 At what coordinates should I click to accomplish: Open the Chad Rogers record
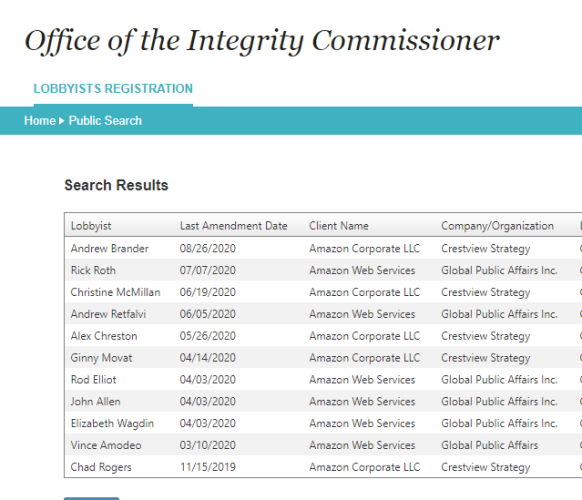pyautogui.click(x=323, y=467)
